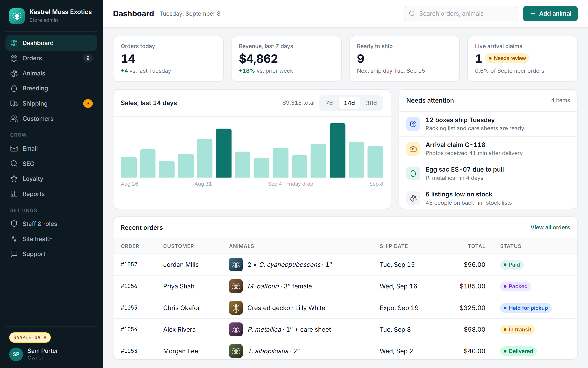Click the Add animal button
This screenshot has height=368, width=588.
pos(550,14)
